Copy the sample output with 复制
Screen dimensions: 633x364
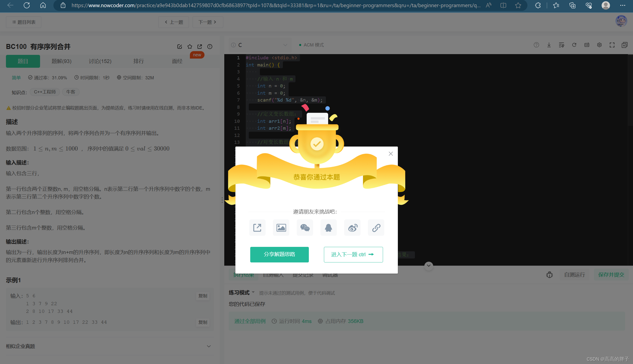tap(203, 322)
